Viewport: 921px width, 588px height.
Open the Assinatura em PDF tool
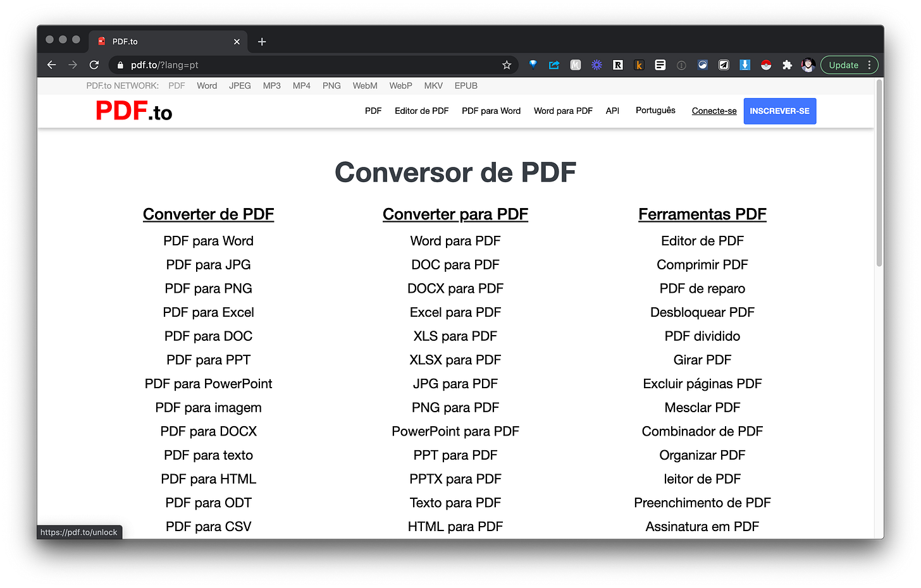(x=702, y=527)
